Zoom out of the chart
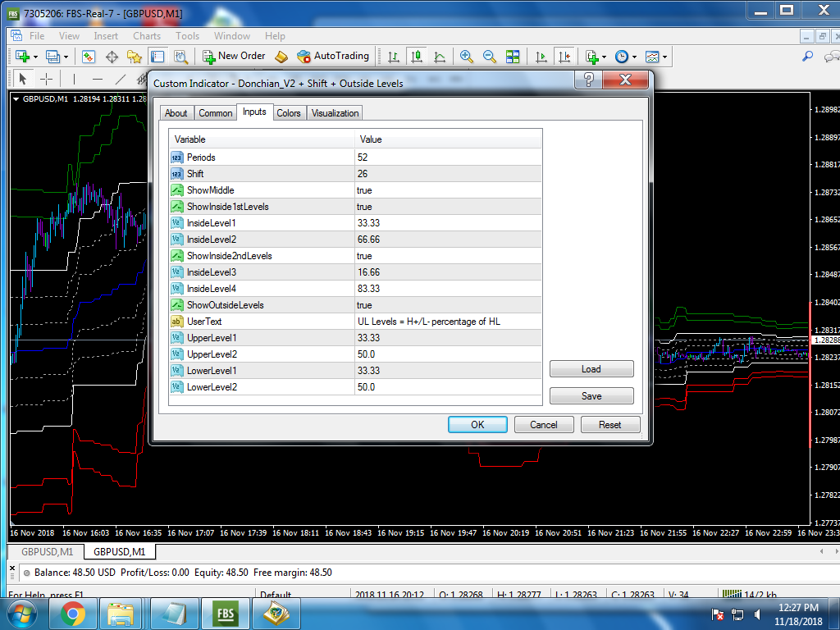840x630 pixels. pyautogui.click(x=489, y=57)
